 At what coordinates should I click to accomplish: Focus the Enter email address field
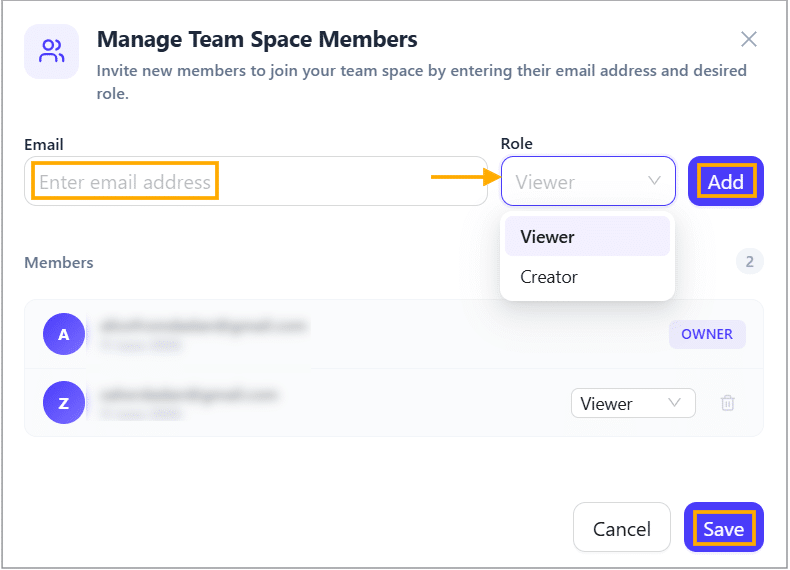point(256,181)
